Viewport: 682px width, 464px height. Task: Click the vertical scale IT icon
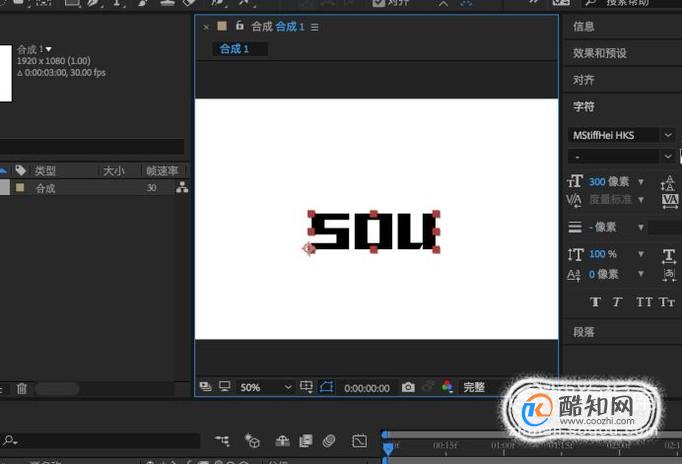(575, 254)
